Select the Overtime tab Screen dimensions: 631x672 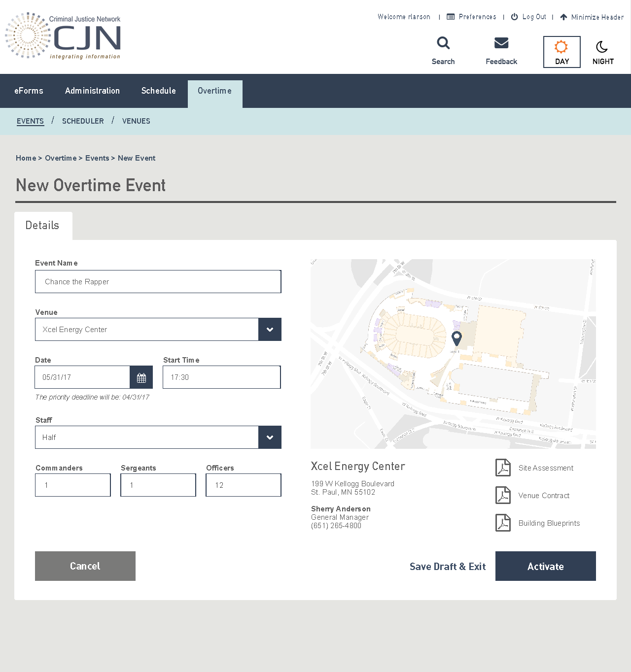click(x=215, y=94)
